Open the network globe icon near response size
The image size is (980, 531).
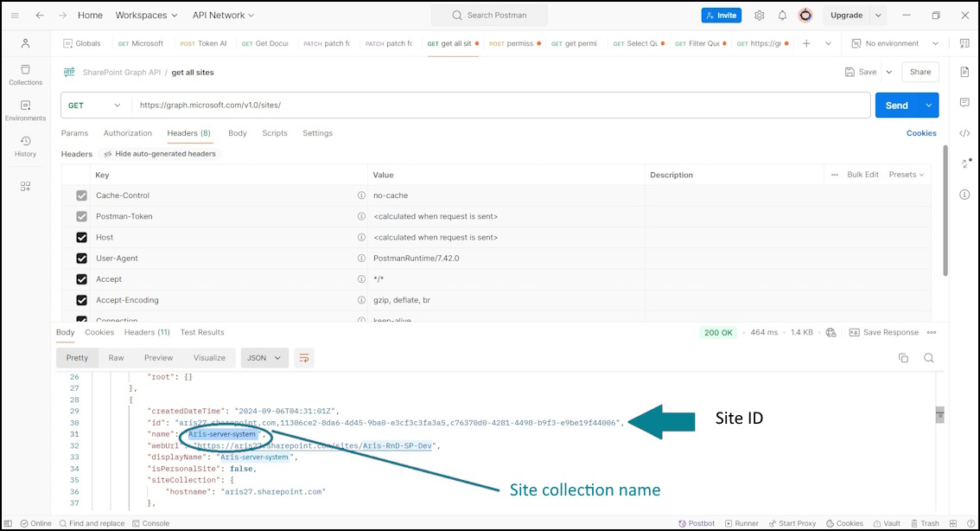pos(830,333)
